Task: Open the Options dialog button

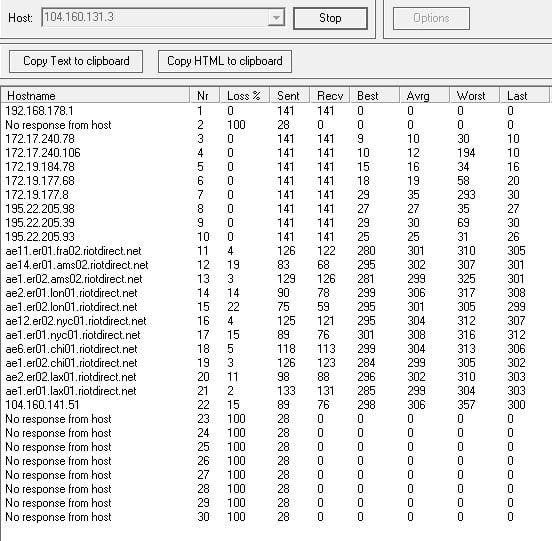Action: click(x=431, y=18)
